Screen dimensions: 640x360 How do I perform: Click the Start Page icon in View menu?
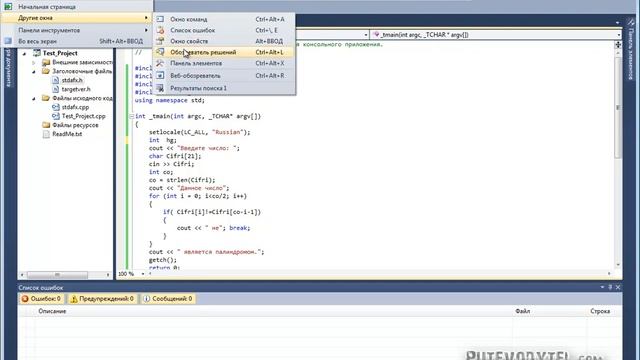pos(8,7)
